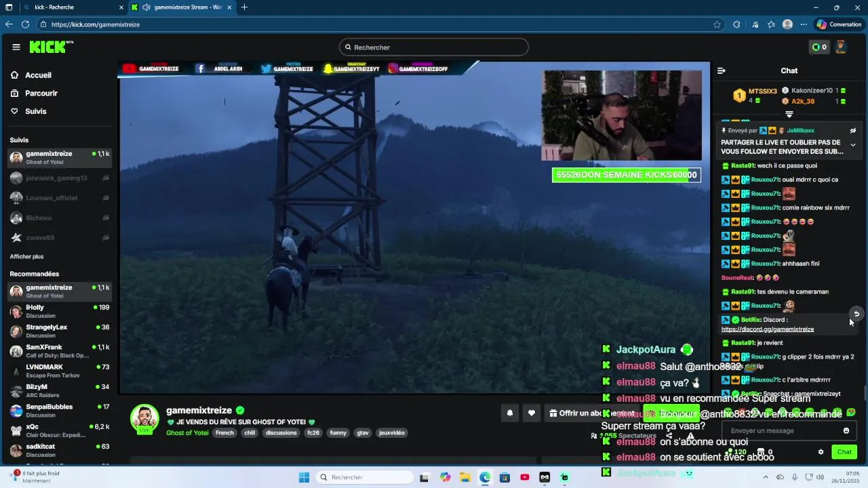Open the Kick hamburger menu
This screenshot has width=868, height=488.
16,47
